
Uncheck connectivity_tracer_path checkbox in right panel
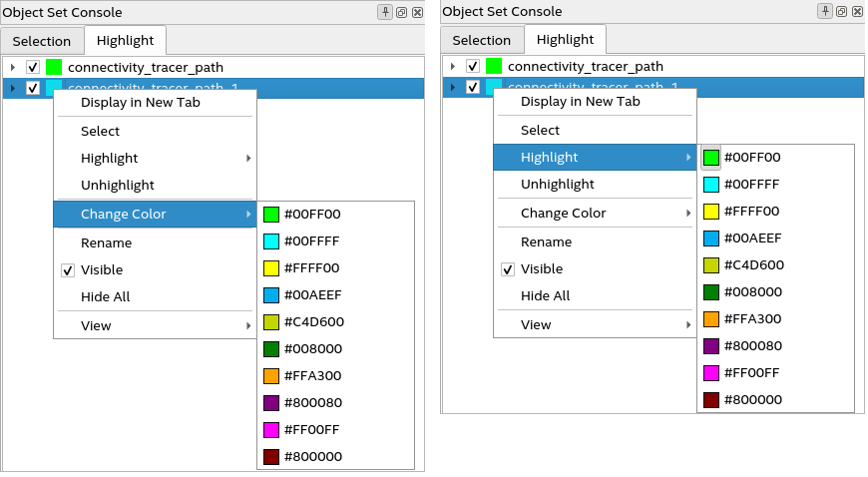click(x=473, y=66)
